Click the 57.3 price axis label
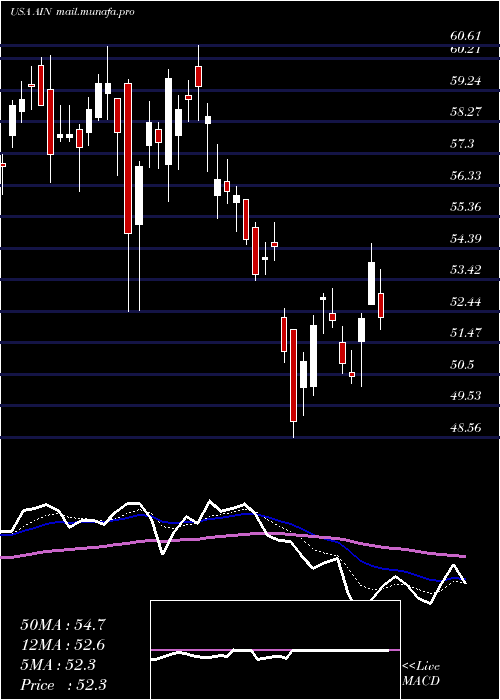The width and height of the screenshot is (500, 700). click(462, 143)
